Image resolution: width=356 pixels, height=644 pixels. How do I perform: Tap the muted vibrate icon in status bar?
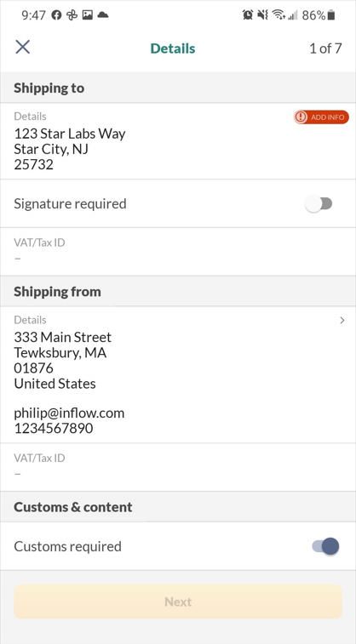pyautogui.click(x=262, y=15)
